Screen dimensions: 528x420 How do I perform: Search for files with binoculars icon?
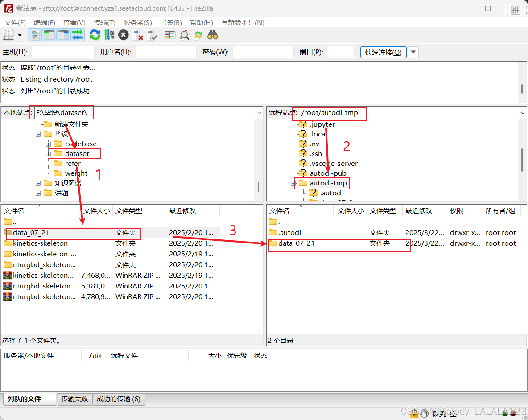tap(213, 35)
